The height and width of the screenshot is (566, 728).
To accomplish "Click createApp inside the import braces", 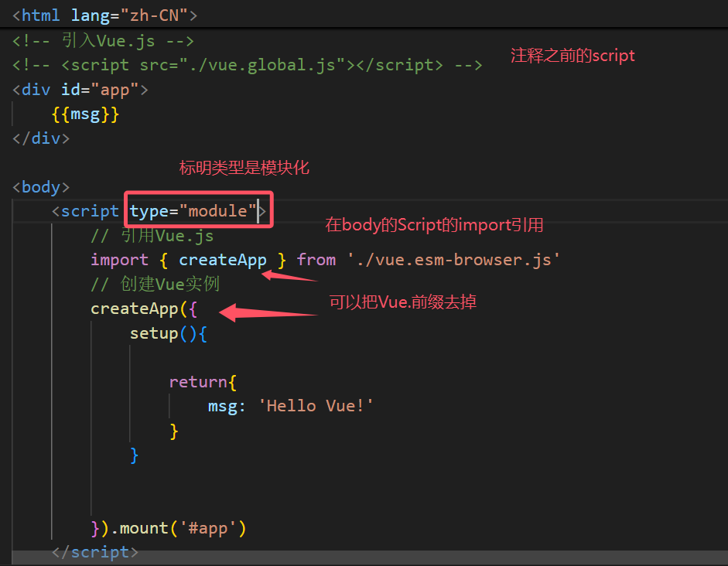I will tap(223, 261).
